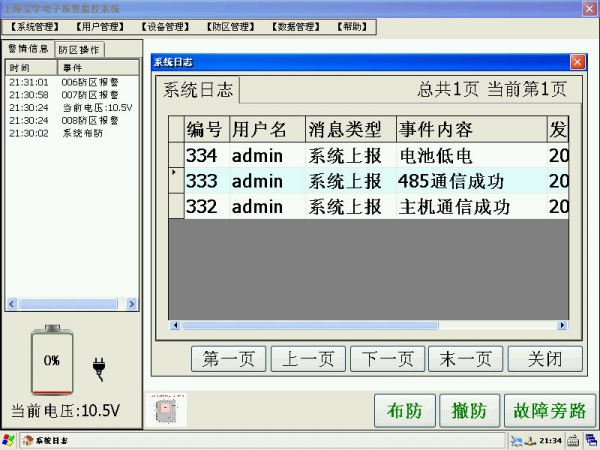Click the device thumbnail image at bottom
Screen dimensions: 600x450
coord(164,410)
